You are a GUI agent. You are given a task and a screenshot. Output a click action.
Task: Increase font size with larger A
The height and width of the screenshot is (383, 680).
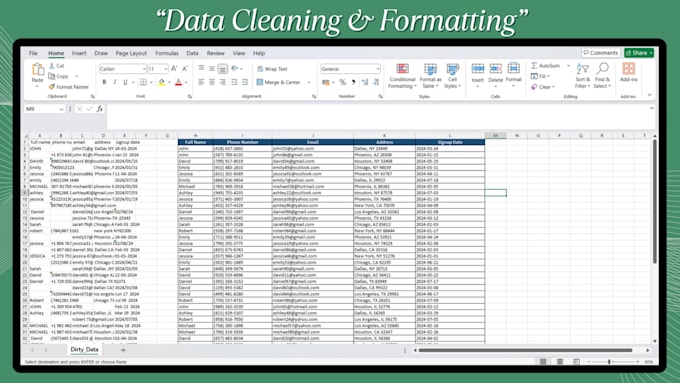pos(174,69)
